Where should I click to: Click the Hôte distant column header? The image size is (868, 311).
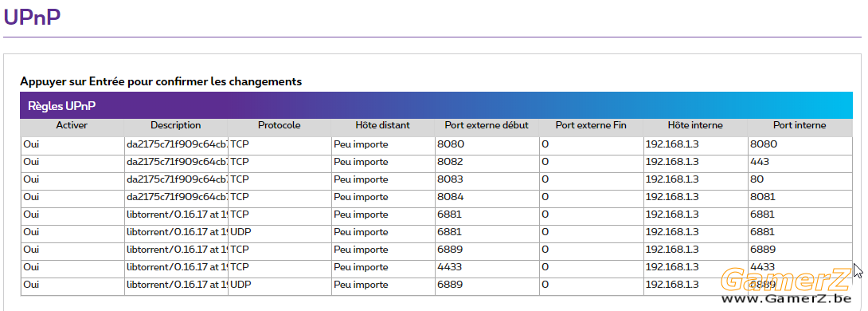click(383, 125)
